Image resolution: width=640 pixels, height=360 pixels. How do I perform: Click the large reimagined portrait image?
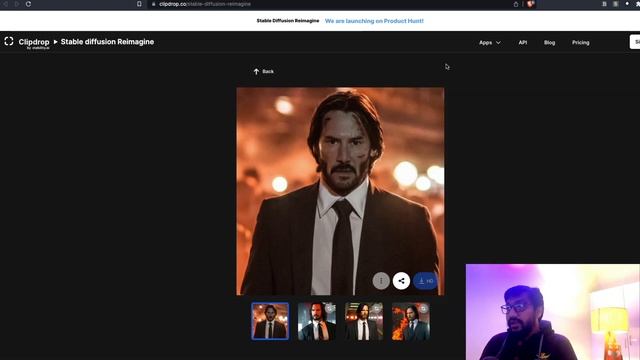coord(340,191)
